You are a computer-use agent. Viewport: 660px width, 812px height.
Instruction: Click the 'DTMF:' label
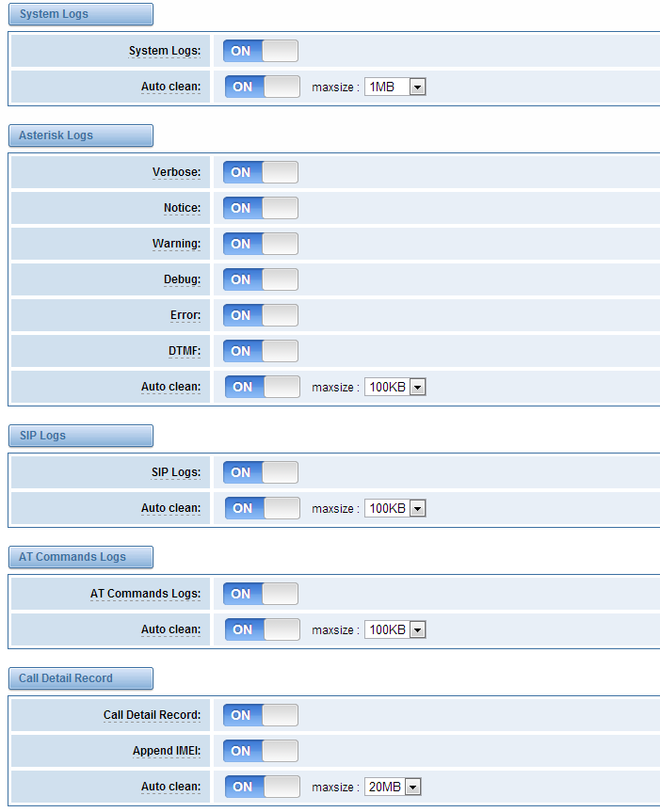[185, 351]
